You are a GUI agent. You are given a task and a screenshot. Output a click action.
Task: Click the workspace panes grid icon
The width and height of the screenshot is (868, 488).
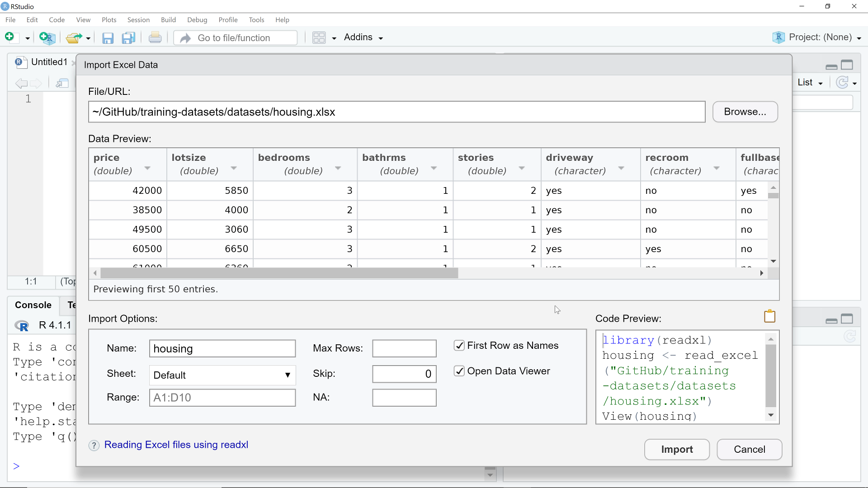point(319,38)
